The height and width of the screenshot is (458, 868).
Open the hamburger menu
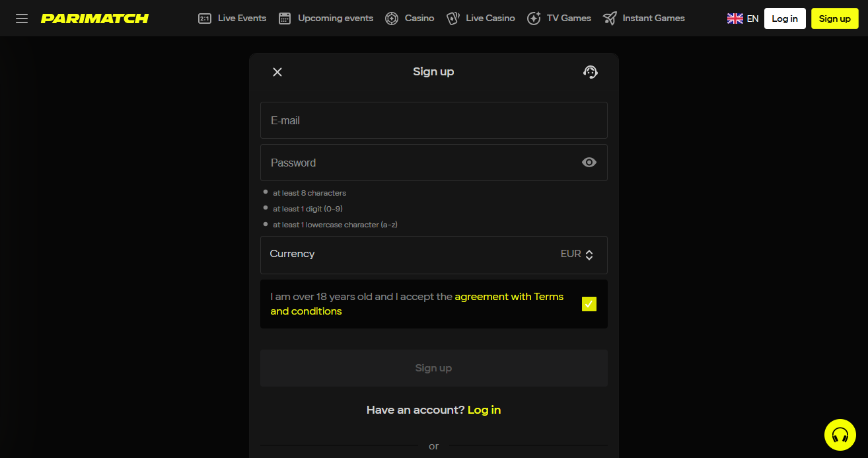pos(22,19)
